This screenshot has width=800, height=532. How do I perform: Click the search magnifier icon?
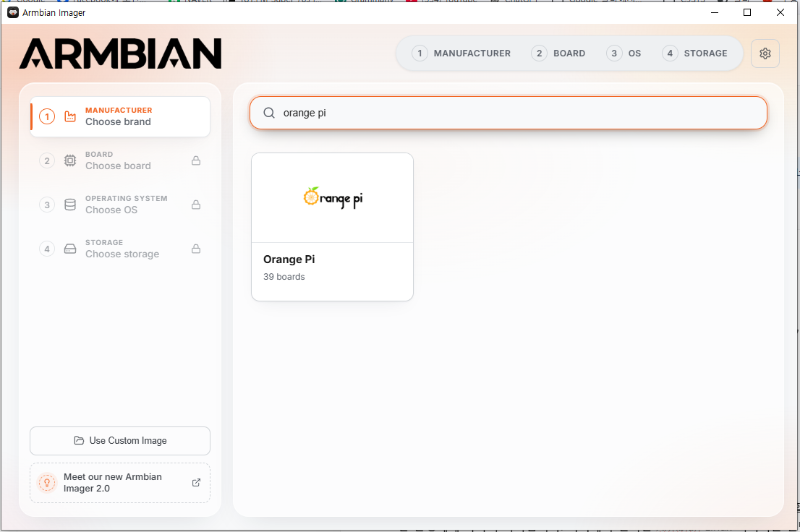tap(269, 113)
